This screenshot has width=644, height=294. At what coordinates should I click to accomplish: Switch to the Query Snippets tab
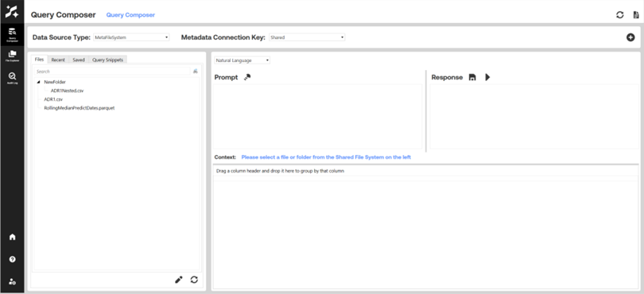107,60
